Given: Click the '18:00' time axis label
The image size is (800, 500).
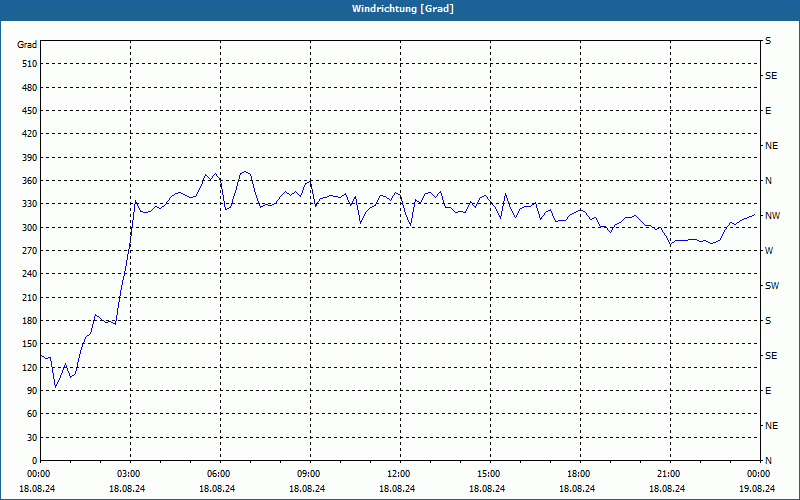Looking at the screenshot, I should 580,474.
